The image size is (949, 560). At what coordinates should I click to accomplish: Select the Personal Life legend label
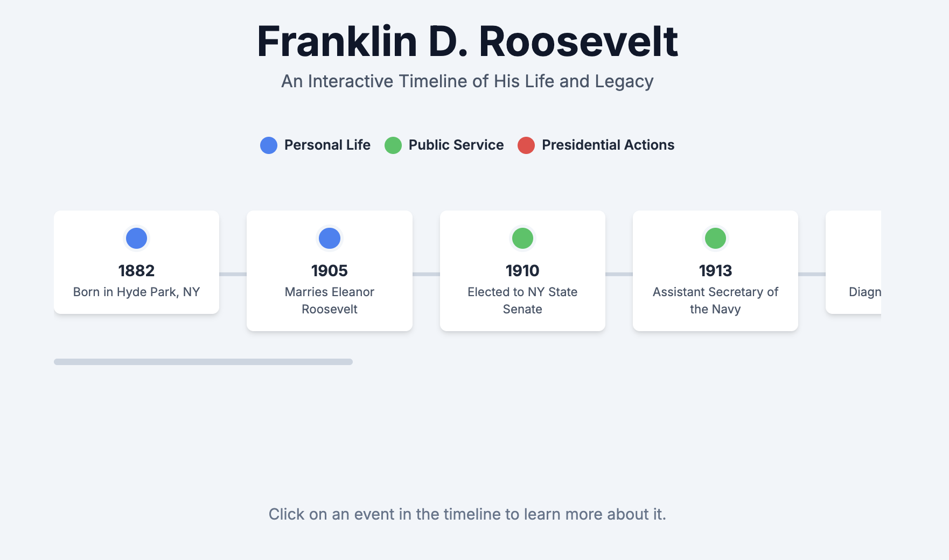click(x=327, y=145)
